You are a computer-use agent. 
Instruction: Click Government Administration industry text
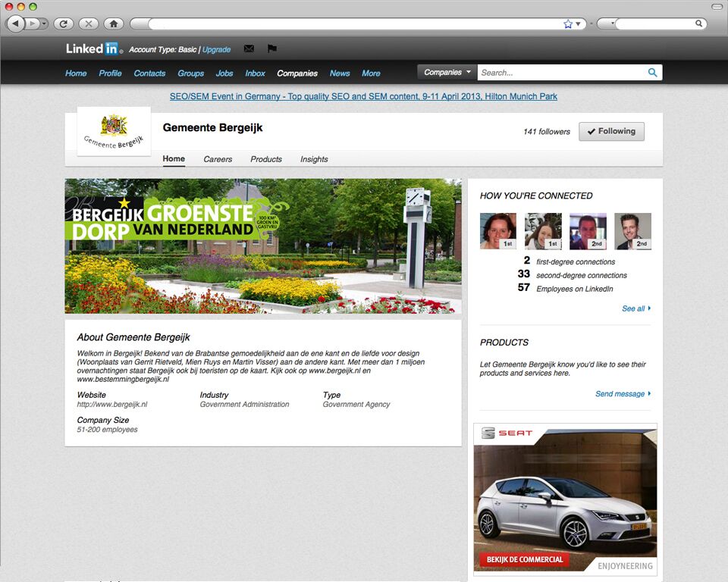point(244,404)
